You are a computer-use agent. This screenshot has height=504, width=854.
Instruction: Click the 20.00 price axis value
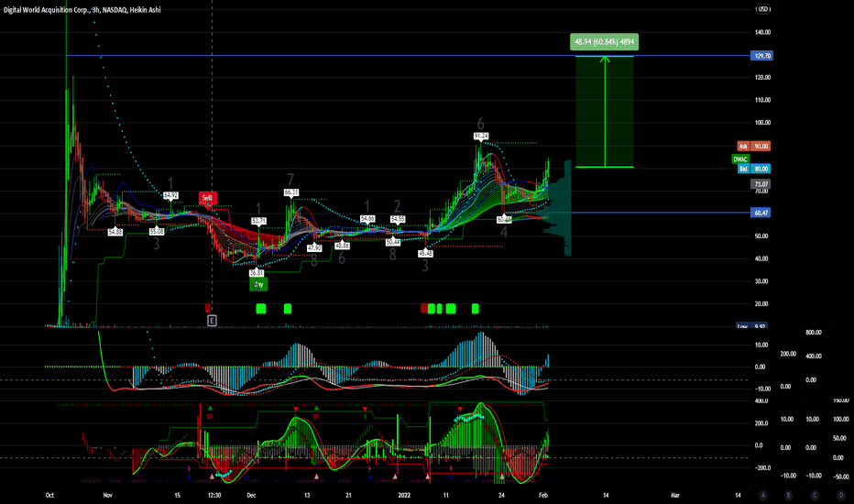[761, 304]
